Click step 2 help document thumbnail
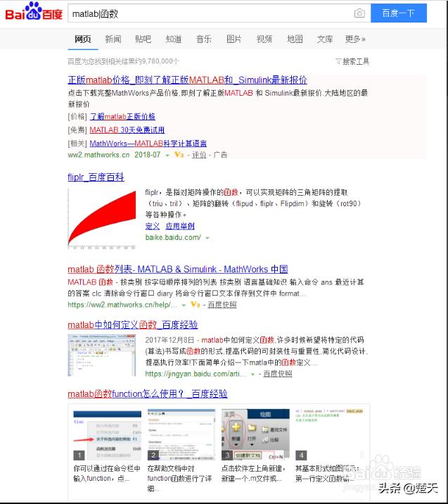Viewport: 448px width, 504px height. point(181,435)
